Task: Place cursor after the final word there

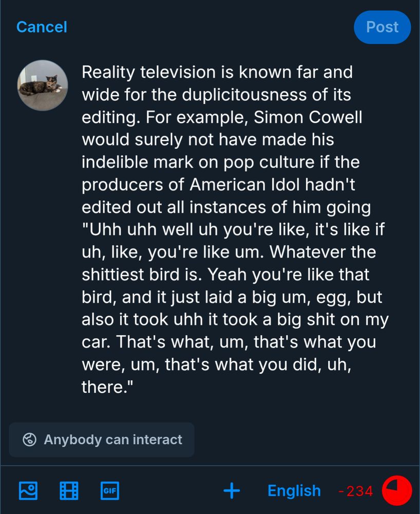Action: 133,387
